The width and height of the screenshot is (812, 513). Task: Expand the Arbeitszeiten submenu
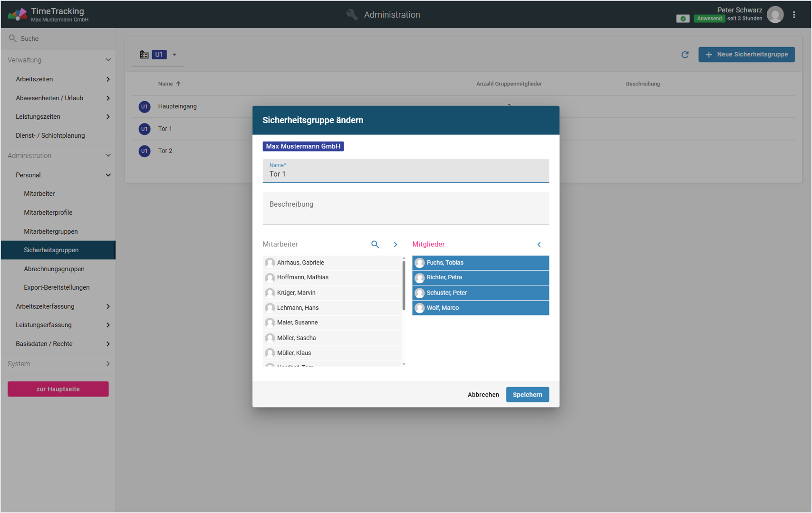pos(108,79)
